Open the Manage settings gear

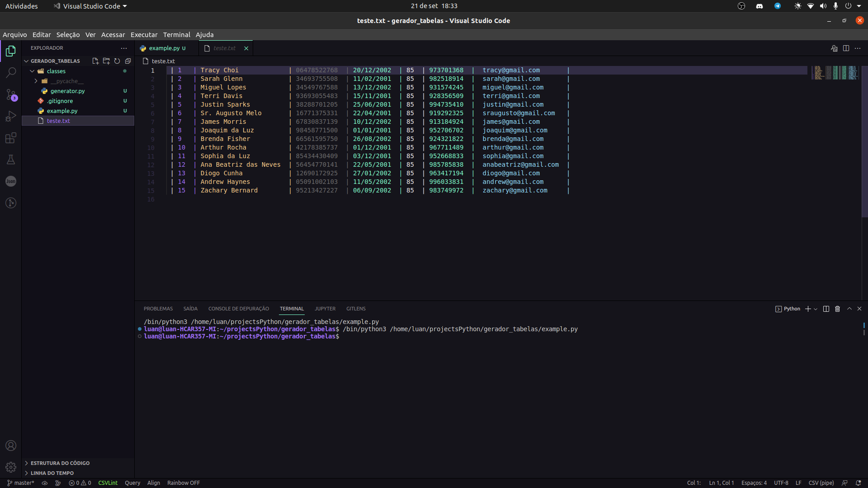click(x=11, y=467)
